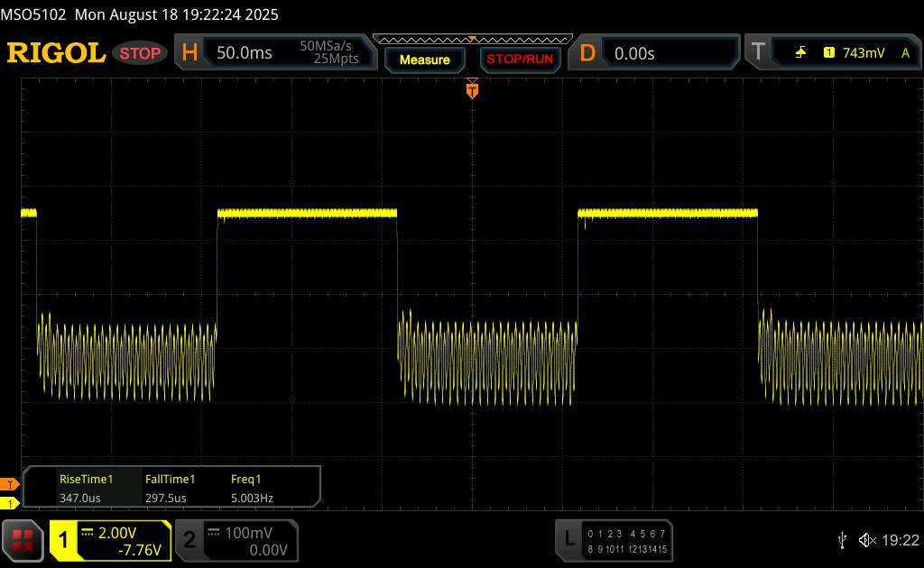Open the red grid function menu icon

[23, 539]
